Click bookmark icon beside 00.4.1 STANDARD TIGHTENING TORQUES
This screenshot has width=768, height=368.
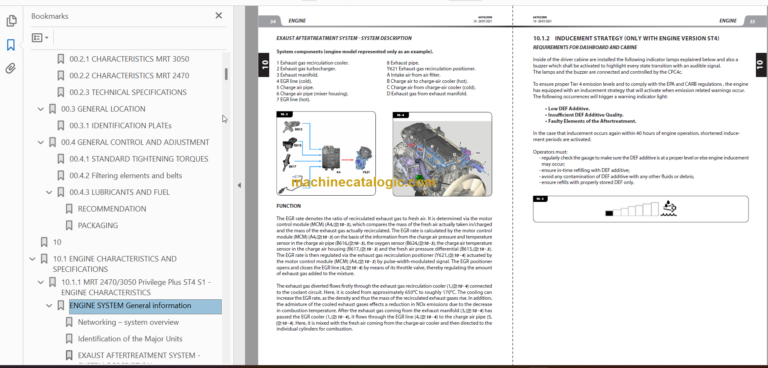click(x=61, y=159)
